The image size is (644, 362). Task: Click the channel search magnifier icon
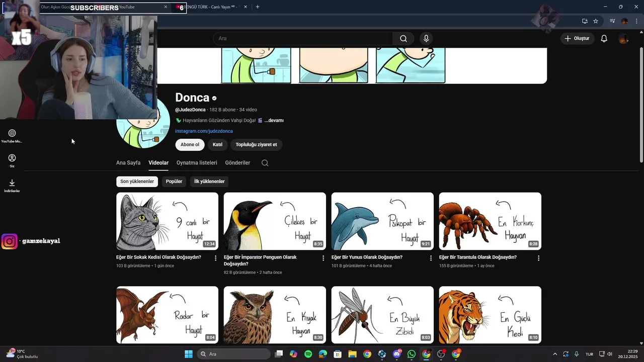[265, 163]
